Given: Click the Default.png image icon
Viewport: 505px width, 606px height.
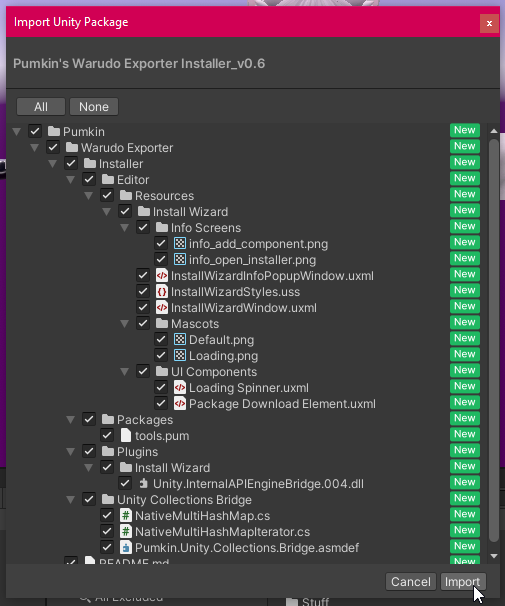Looking at the screenshot, I should [x=180, y=339].
